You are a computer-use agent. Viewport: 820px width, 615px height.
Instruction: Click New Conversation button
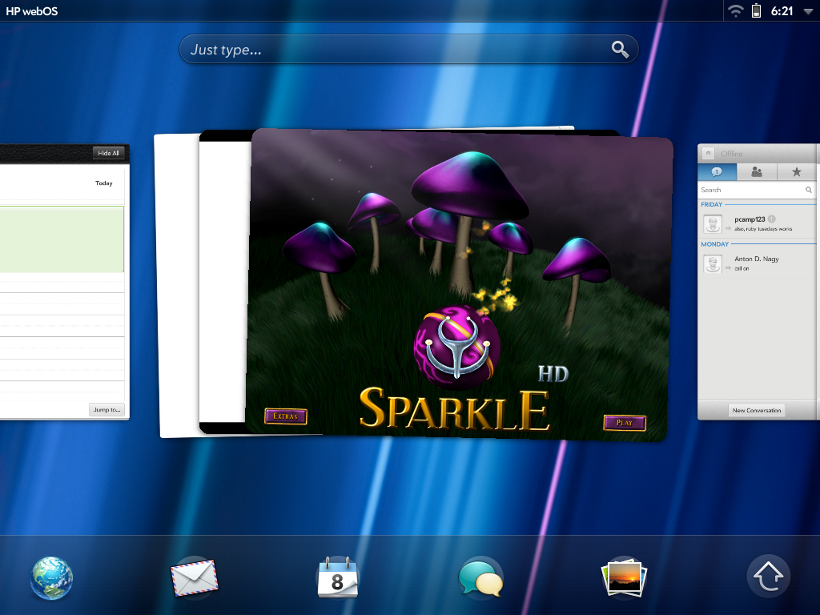[757, 410]
